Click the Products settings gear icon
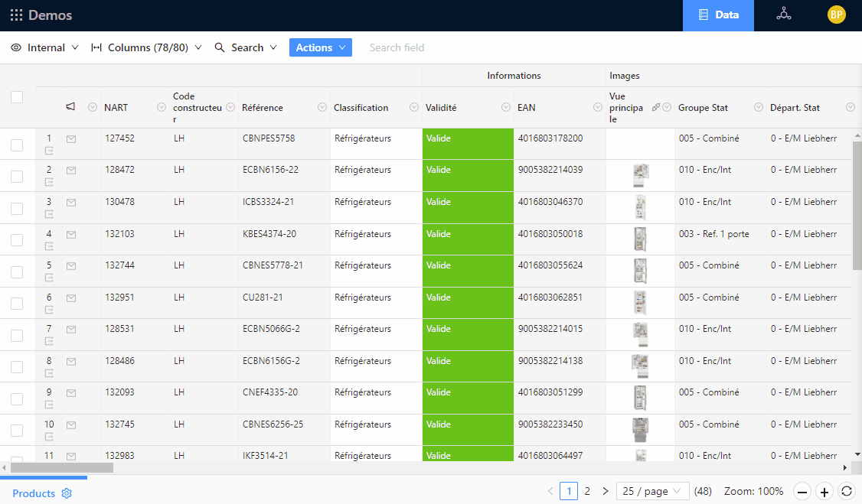862x504 pixels. coord(67,493)
